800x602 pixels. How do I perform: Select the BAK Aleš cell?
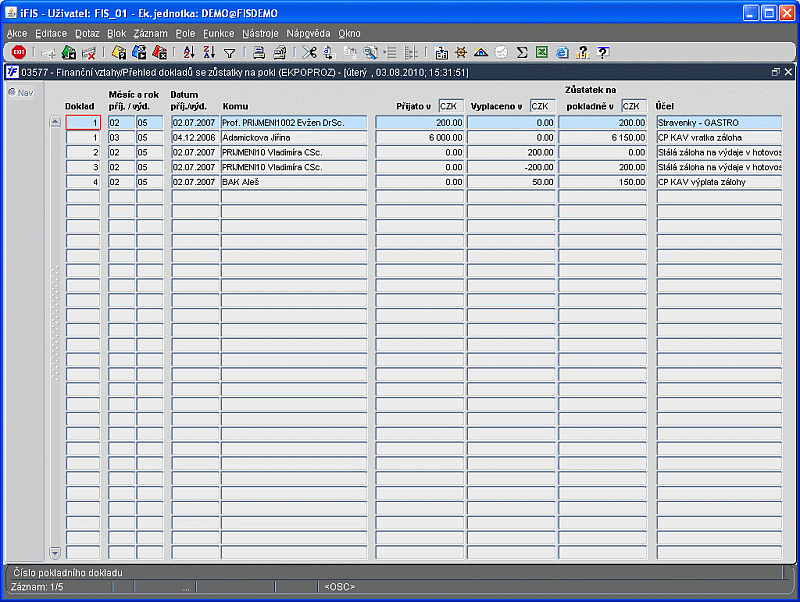(294, 182)
